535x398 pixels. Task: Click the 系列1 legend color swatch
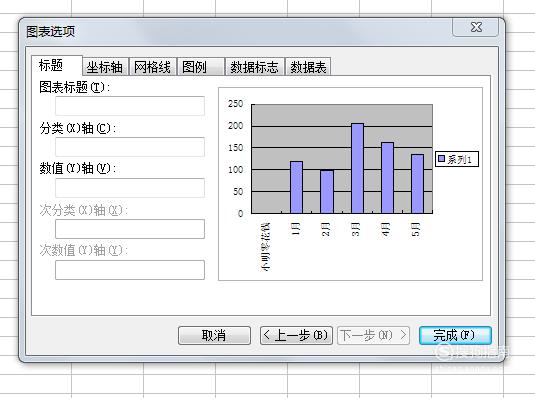tap(442, 159)
